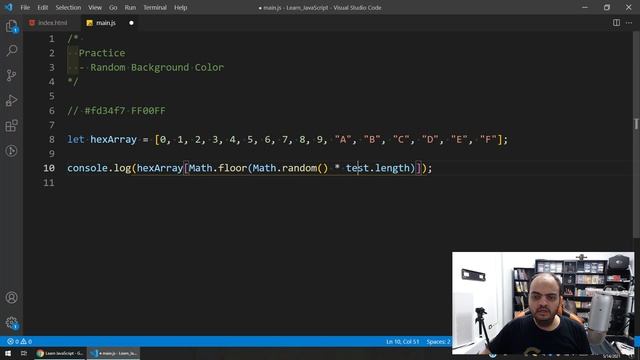This screenshot has height=360, width=640.
Task: Click test.length in line 10
Action: tap(378, 168)
